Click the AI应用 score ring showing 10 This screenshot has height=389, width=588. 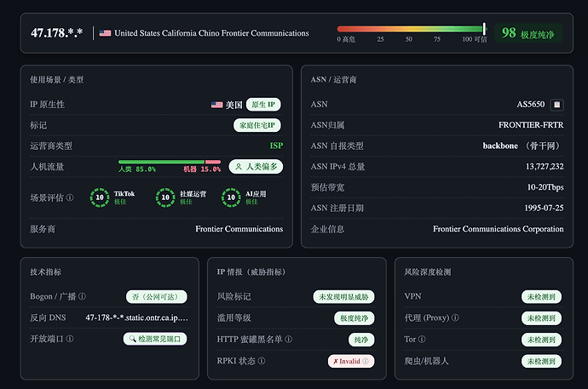231,197
